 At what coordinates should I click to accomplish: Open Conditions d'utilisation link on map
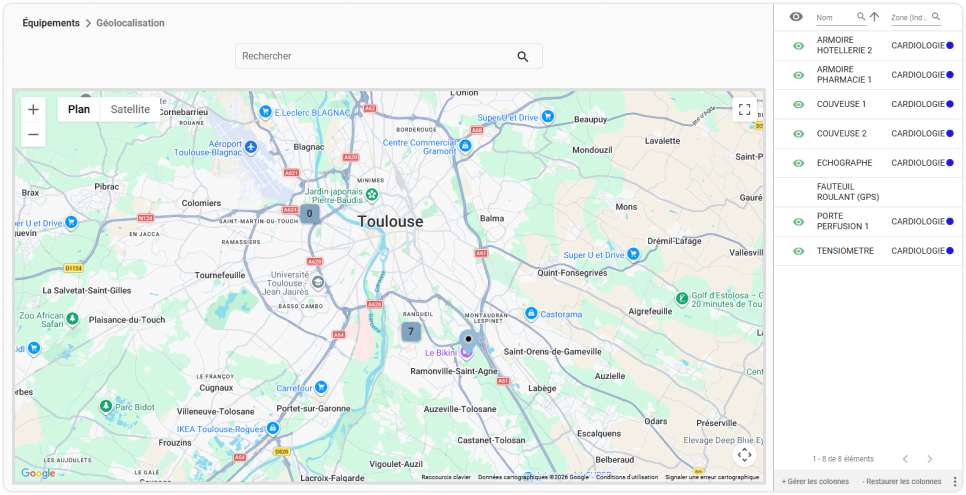pyautogui.click(x=627, y=477)
